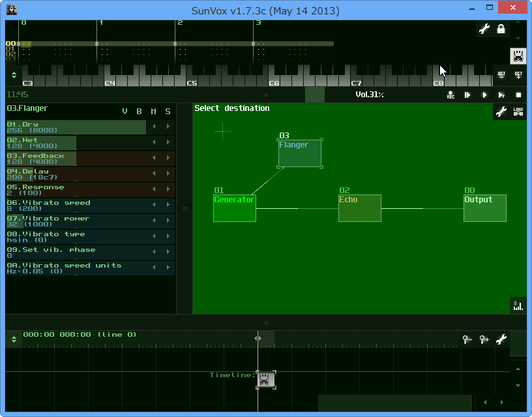
Task: Play from the beginning
Action: tap(467, 95)
